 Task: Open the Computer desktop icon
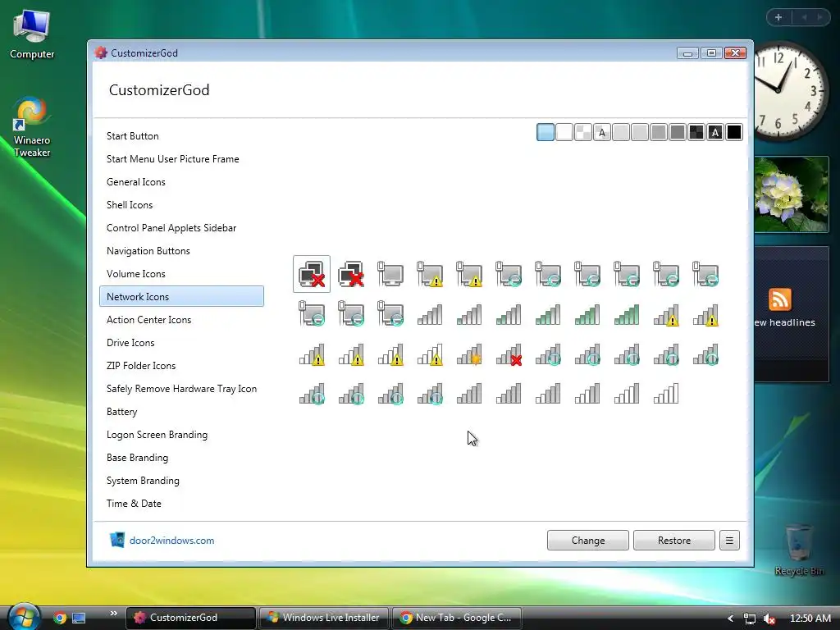(x=32, y=34)
